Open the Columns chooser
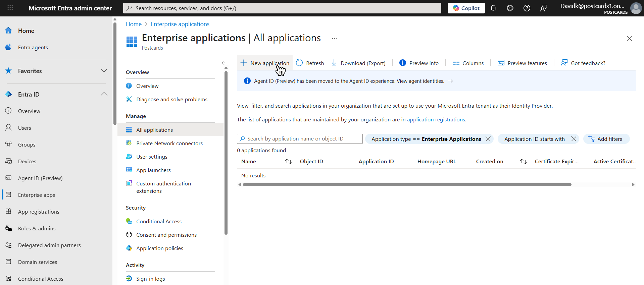This screenshot has height=285, width=644. (x=468, y=63)
